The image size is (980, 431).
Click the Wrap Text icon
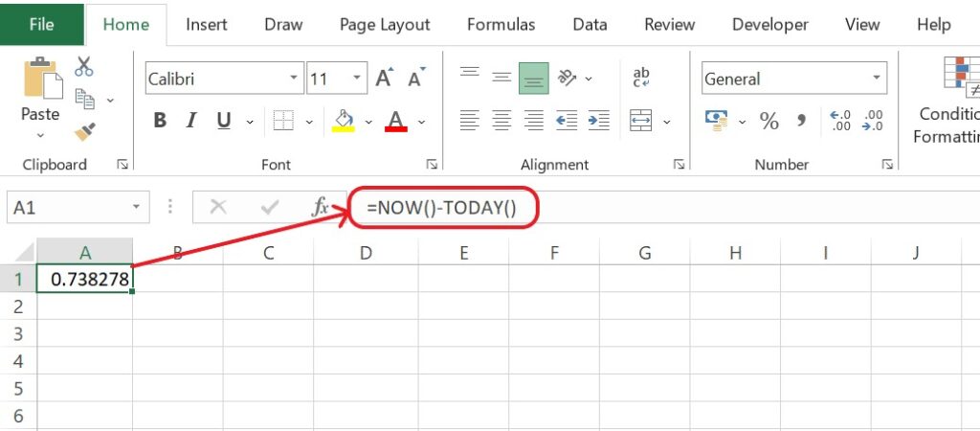click(641, 79)
